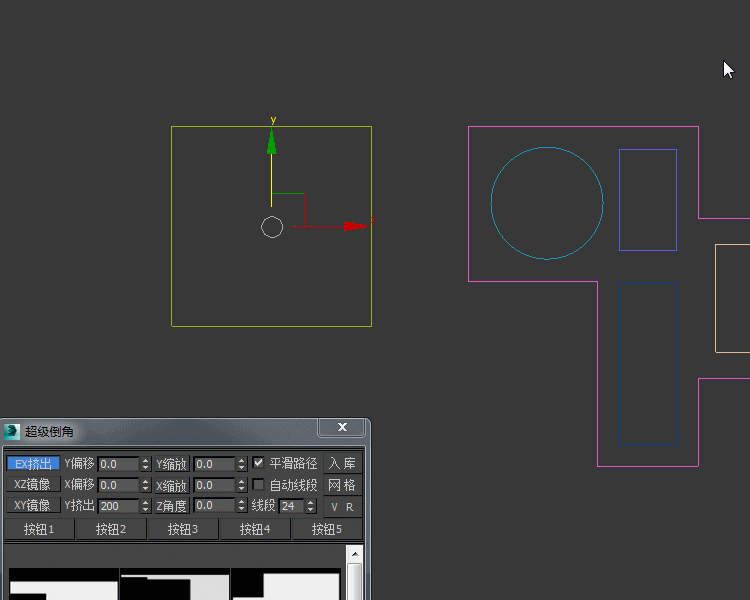Enable the 自动线段 checkbox

pos(259,485)
